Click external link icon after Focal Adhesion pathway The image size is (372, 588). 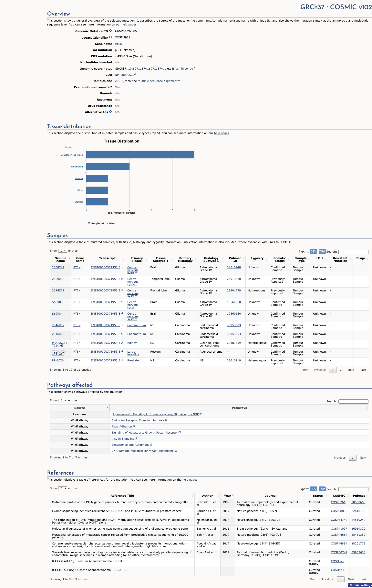(x=134, y=426)
